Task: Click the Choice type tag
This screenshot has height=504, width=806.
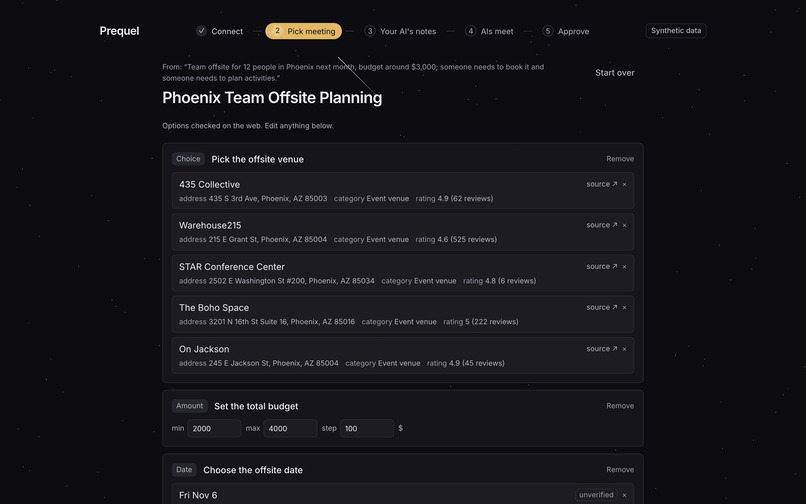Action: click(188, 159)
